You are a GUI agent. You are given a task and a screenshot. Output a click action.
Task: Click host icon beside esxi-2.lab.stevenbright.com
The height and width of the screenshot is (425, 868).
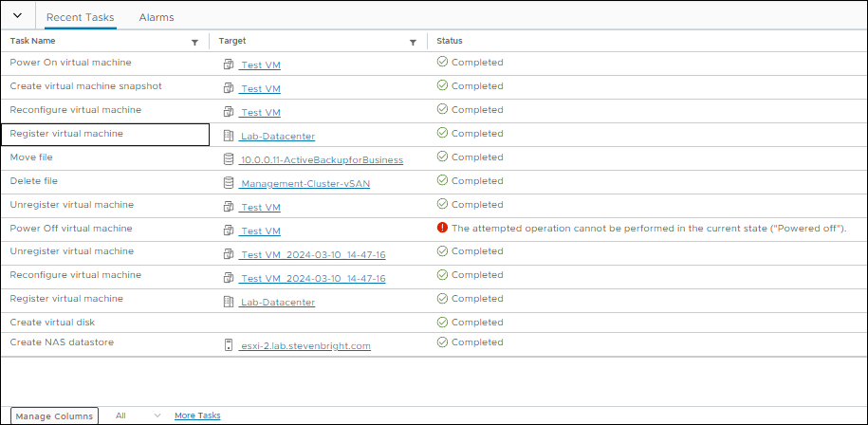coord(228,345)
